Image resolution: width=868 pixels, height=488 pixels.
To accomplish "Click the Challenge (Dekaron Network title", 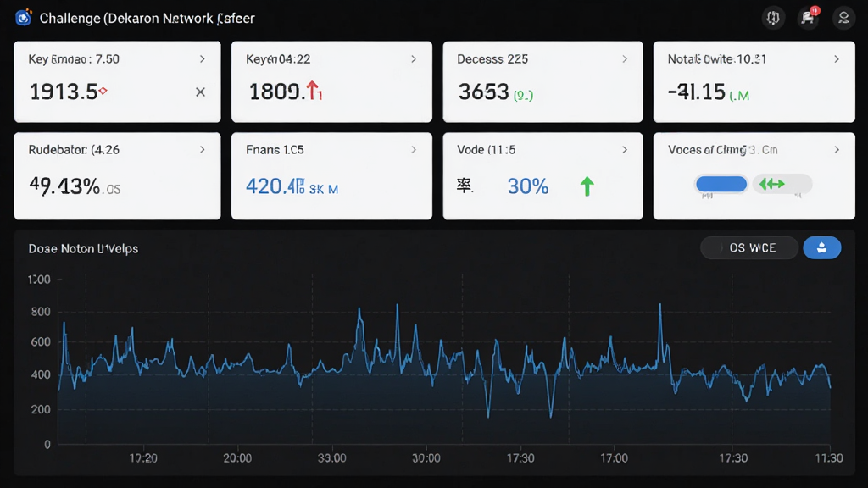I will [x=147, y=19].
